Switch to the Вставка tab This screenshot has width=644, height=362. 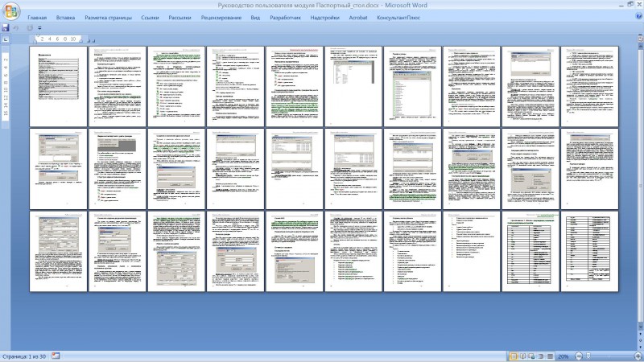pyautogui.click(x=65, y=18)
